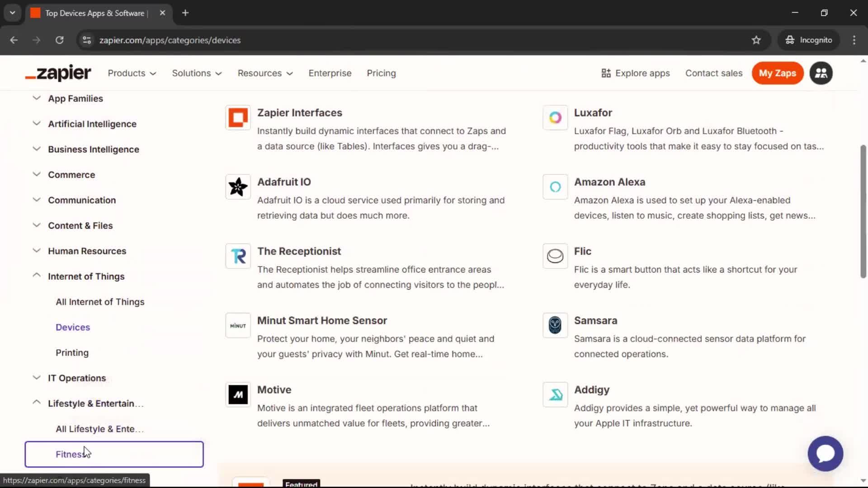The image size is (868, 488).
Task: Open the Flic title link
Action: pyautogui.click(x=582, y=251)
